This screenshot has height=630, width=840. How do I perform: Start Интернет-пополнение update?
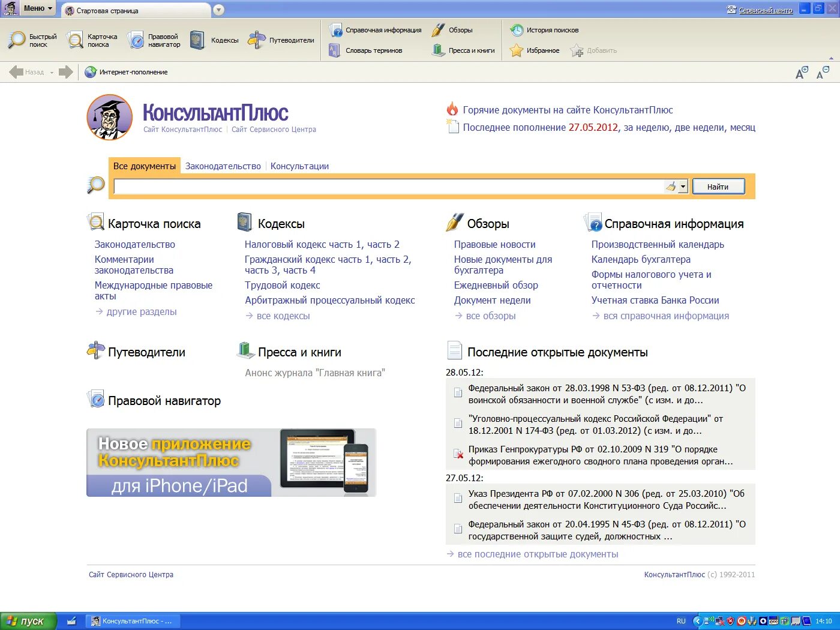pyautogui.click(x=126, y=72)
